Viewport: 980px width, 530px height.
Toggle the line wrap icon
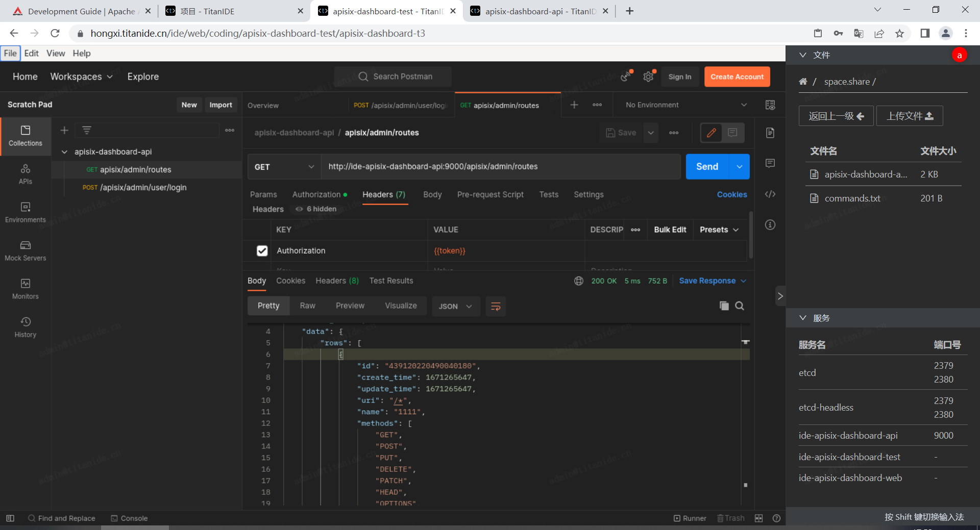coord(495,306)
